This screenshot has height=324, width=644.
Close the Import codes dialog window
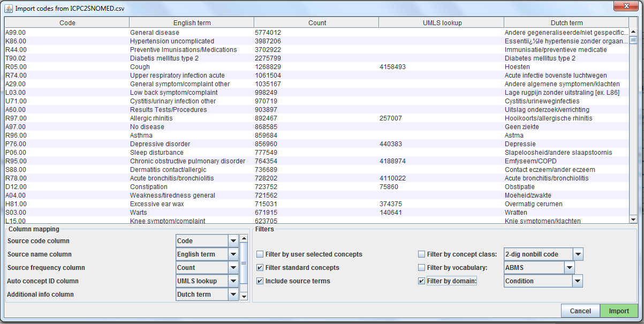625,6
